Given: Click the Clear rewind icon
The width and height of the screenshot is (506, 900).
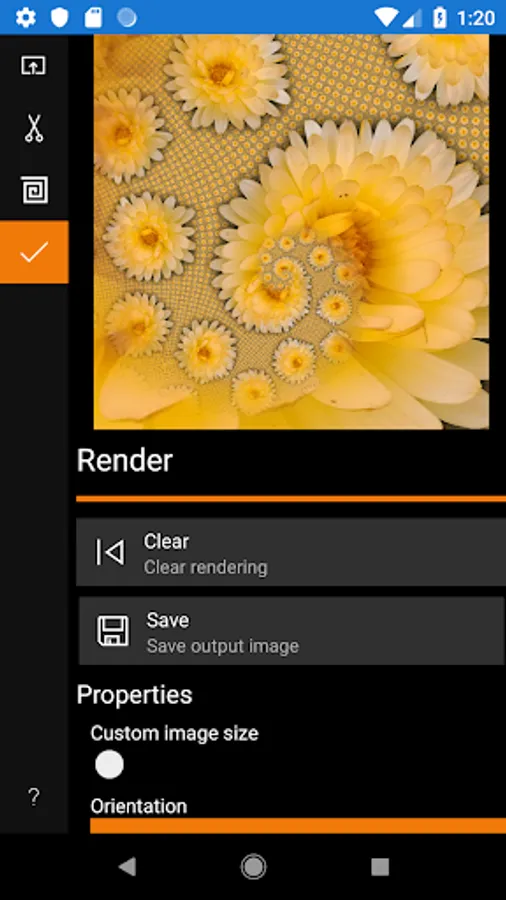Looking at the screenshot, I should (110, 552).
